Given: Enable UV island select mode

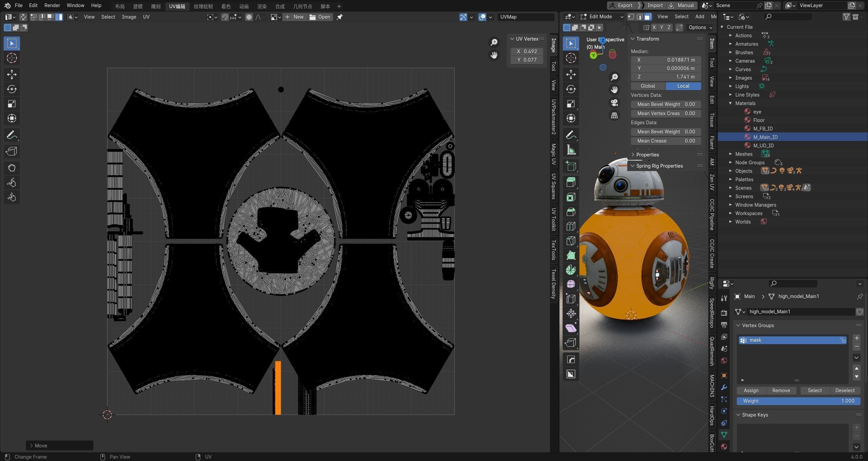Looking at the screenshot, I should [59, 17].
